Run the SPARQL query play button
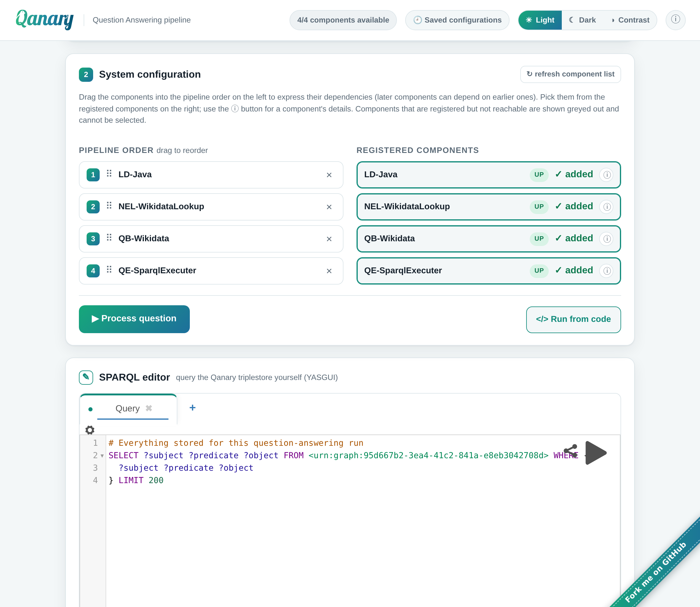The height and width of the screenshot is (607, 700). [x=596, y=453]
